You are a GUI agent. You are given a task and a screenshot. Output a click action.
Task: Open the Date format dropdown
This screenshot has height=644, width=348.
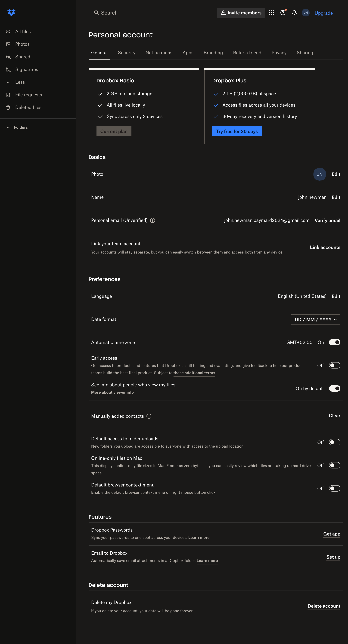click(x=315, y=319)
